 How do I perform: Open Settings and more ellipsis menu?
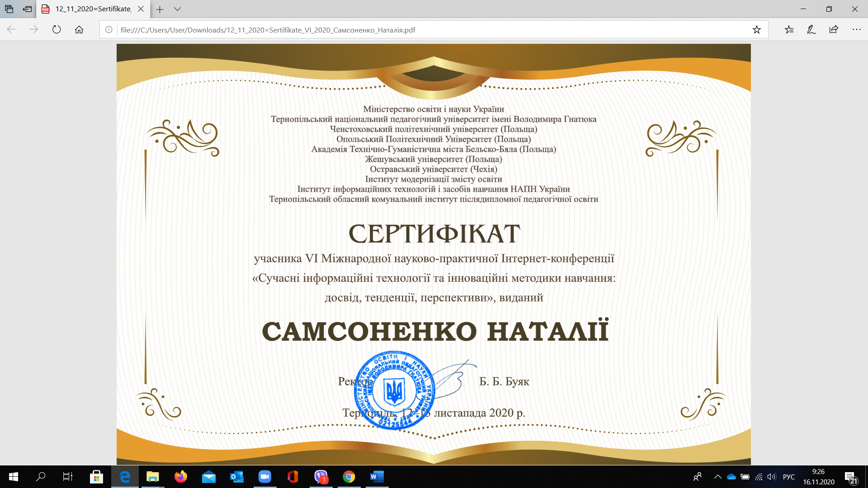click(856, 30)
